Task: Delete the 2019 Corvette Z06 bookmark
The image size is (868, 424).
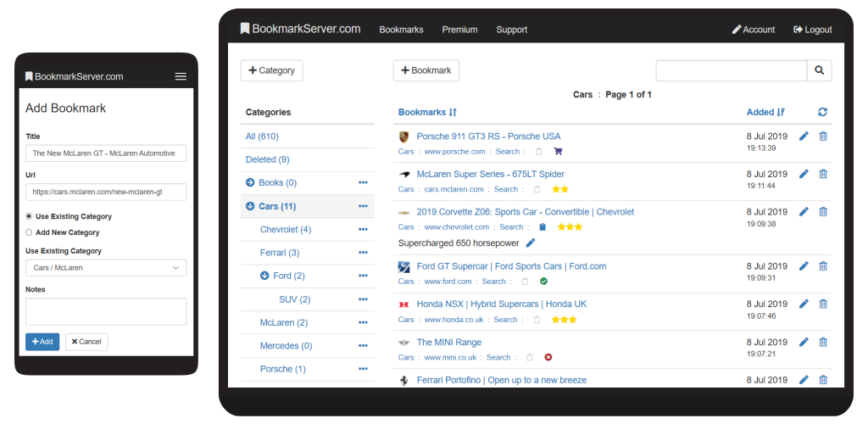Action: pos(823,211)
